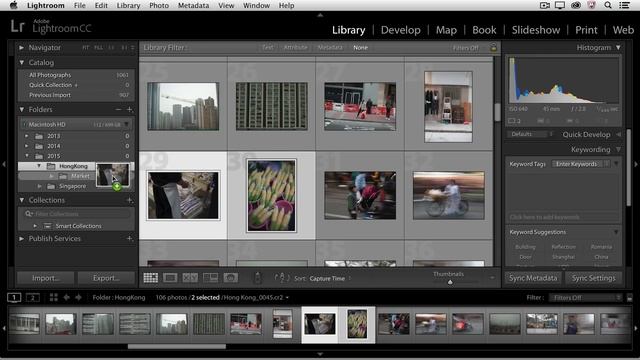Go forward with filmstrip right arrow
640x360 pixels.
78,298
